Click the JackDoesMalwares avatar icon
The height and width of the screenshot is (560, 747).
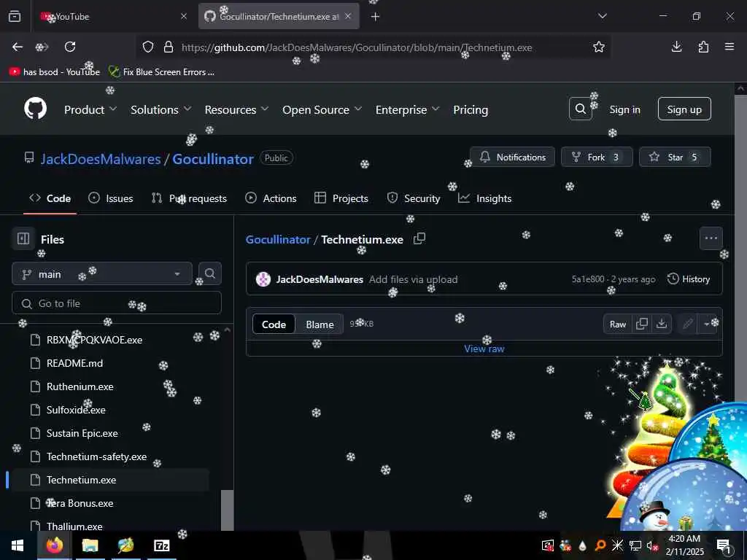[263, 279]
